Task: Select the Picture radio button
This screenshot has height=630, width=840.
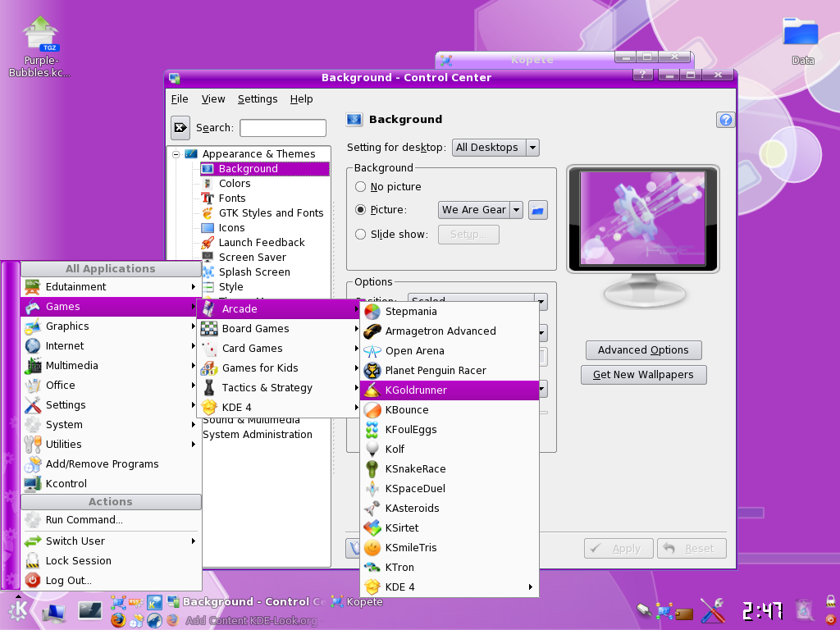Action: coord(361,210)
